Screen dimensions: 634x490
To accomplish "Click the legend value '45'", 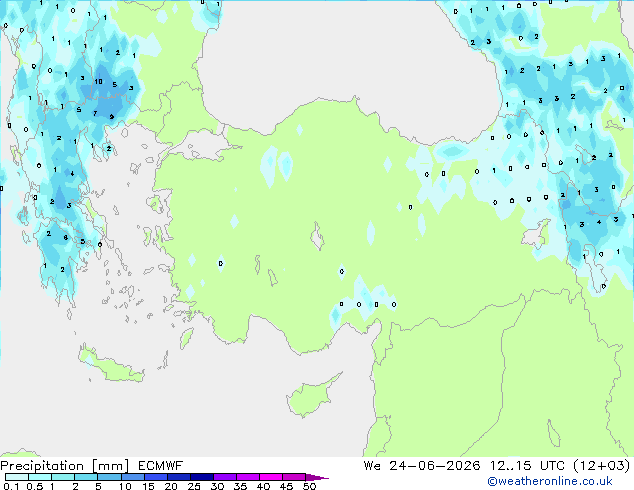I will pyautogui.click(x=286, y=486).
